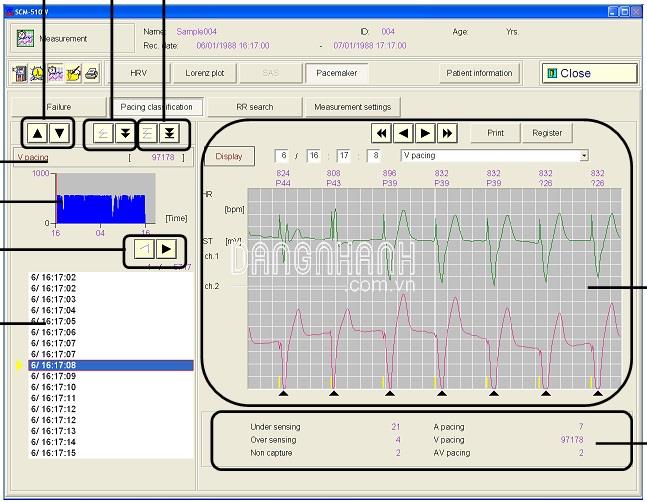Click the greyed-out page-up arrow button
The width and height of the screenshot is (647, 502).
(103, 133)
